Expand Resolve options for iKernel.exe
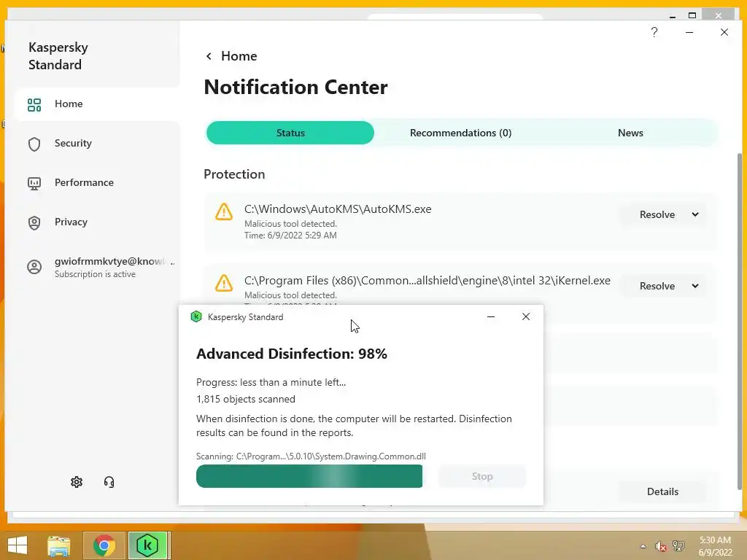Image resolution: width=747 pixels, height=560 pixels. pyautogui.click(x=695, y=286)
